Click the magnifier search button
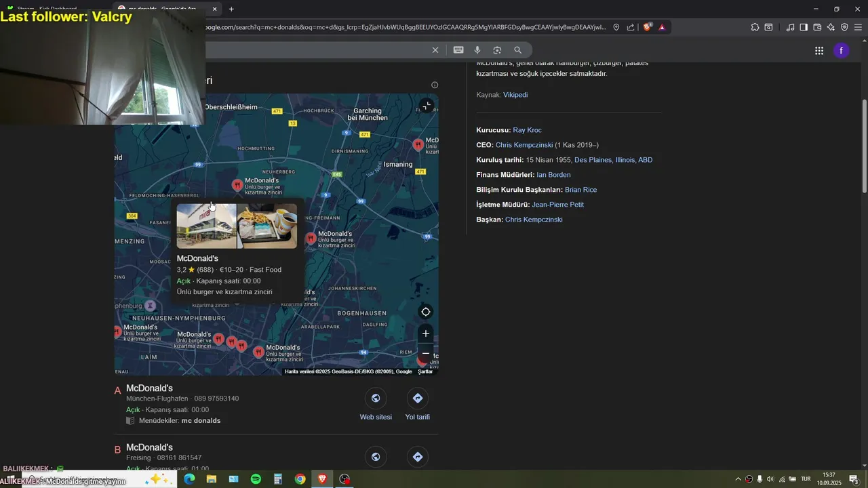The height and width of the screenshot is (488, 868). coord(518,50)
